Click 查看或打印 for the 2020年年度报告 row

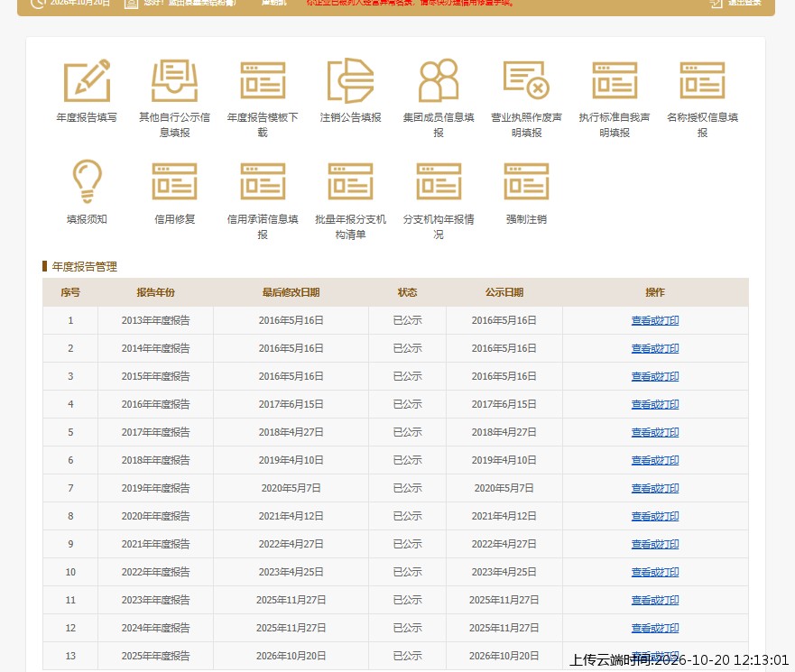pos(655,516)
